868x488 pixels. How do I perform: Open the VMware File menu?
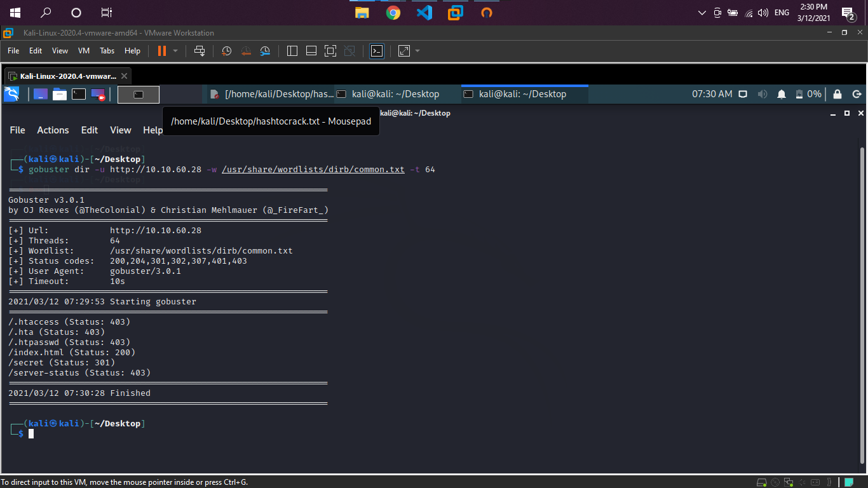(x=13, y=51)
